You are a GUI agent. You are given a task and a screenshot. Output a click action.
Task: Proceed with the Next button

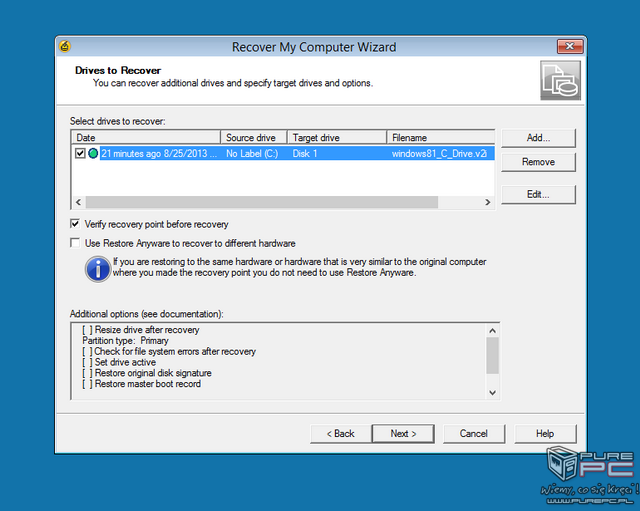tap(403, 433)
